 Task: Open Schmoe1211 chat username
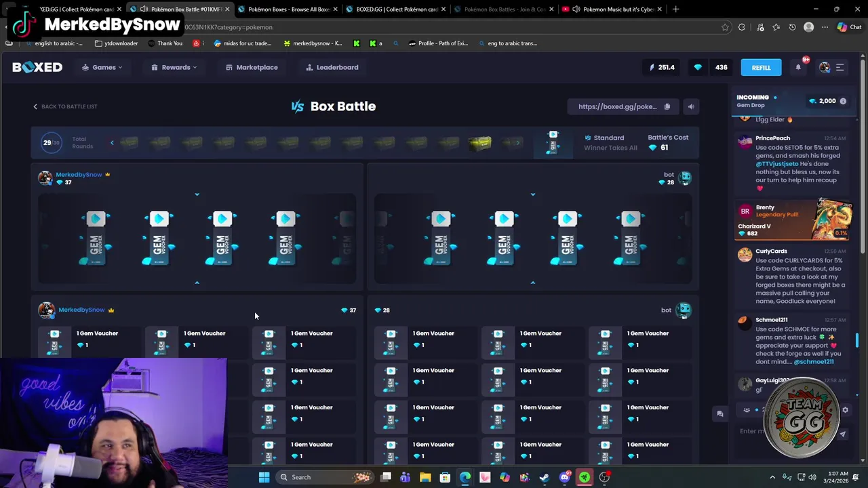(x=771, y=319)
